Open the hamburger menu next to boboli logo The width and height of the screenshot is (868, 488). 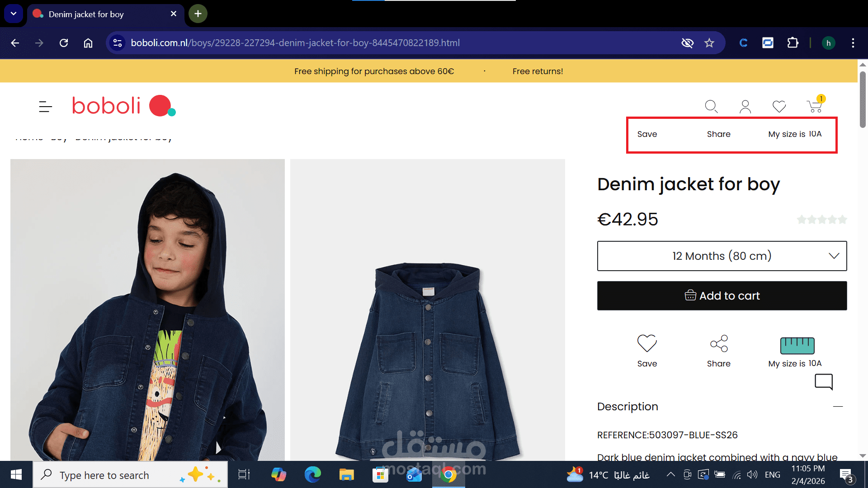tap(45, 107)
